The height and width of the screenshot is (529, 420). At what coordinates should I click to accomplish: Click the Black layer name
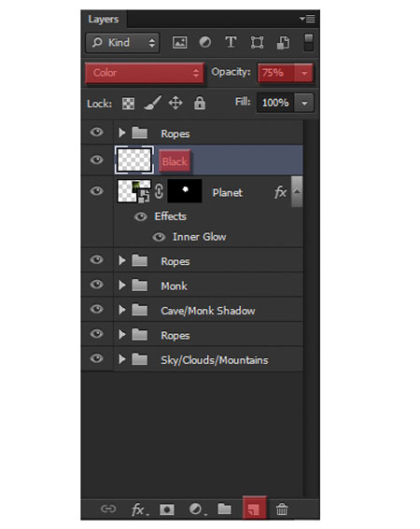click(175, 161)
